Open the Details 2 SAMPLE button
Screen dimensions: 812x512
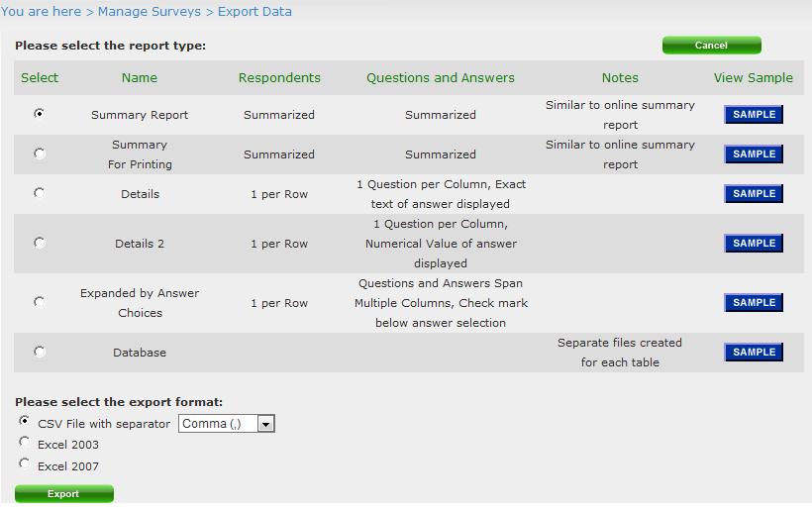(754, 243)
